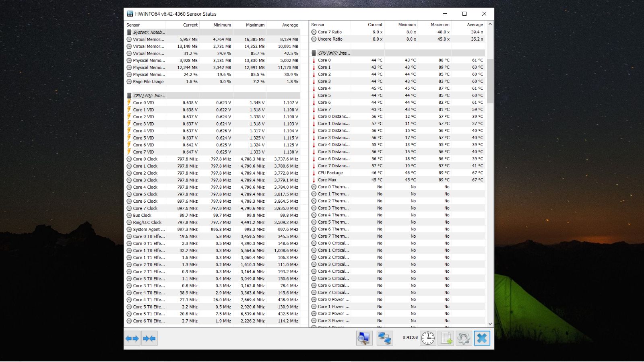This screenshot has height=362, width=644.
Task: Select the CPU [#0] header above Core 0 VID
Action: pos(149,96)
